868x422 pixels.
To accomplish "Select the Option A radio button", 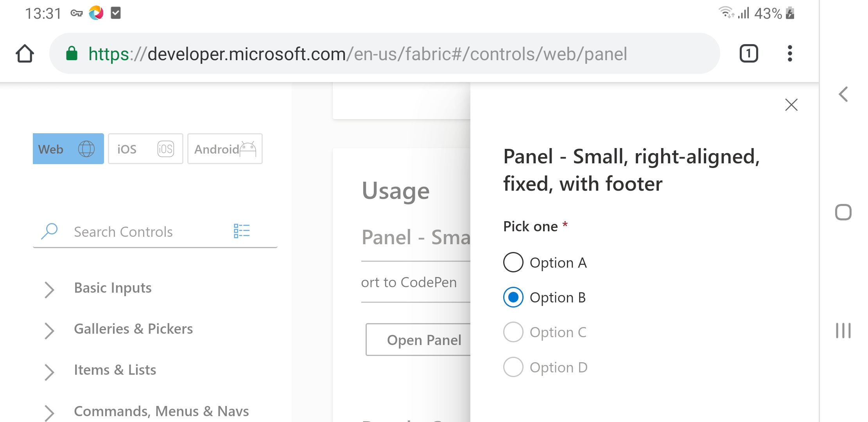I will (x=513, y=262).
